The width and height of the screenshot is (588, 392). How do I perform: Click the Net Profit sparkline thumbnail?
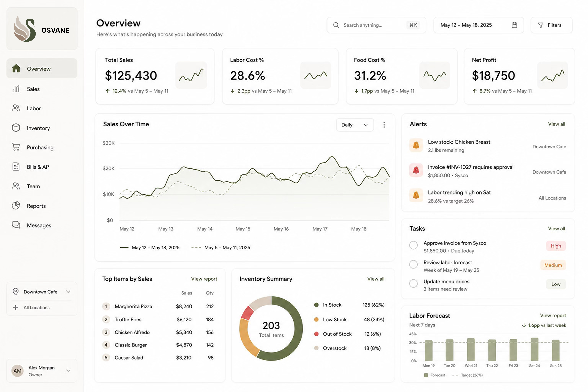point(553,75)
